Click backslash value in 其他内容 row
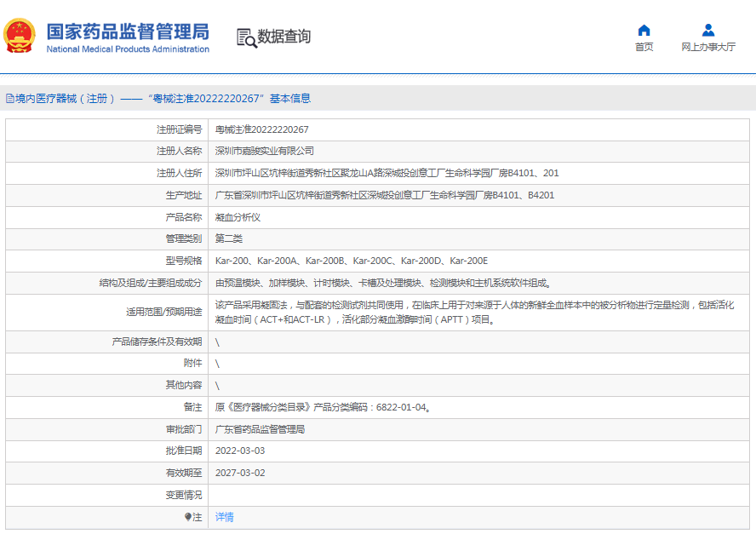Viewport: 756px width, 534px height. (217, 386)
